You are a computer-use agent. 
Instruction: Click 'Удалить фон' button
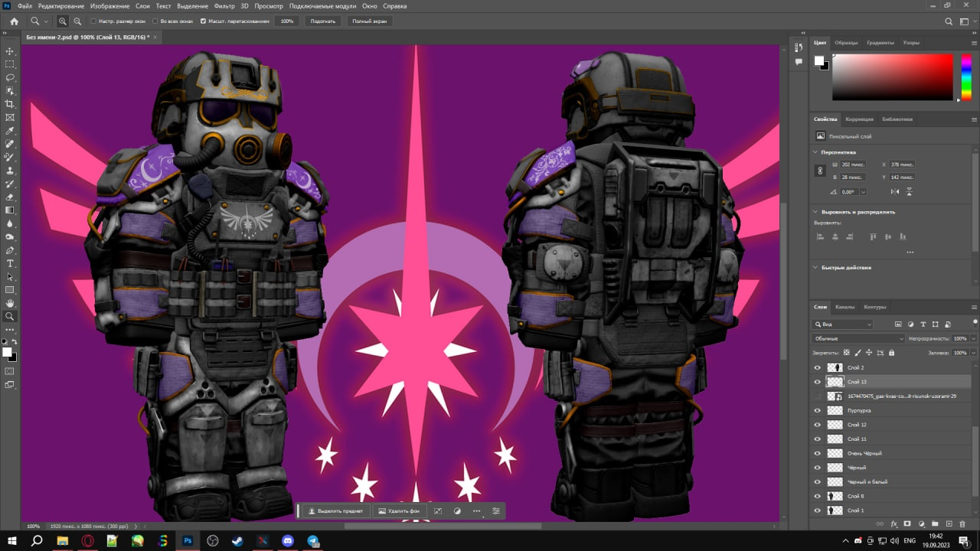(399, 510)
